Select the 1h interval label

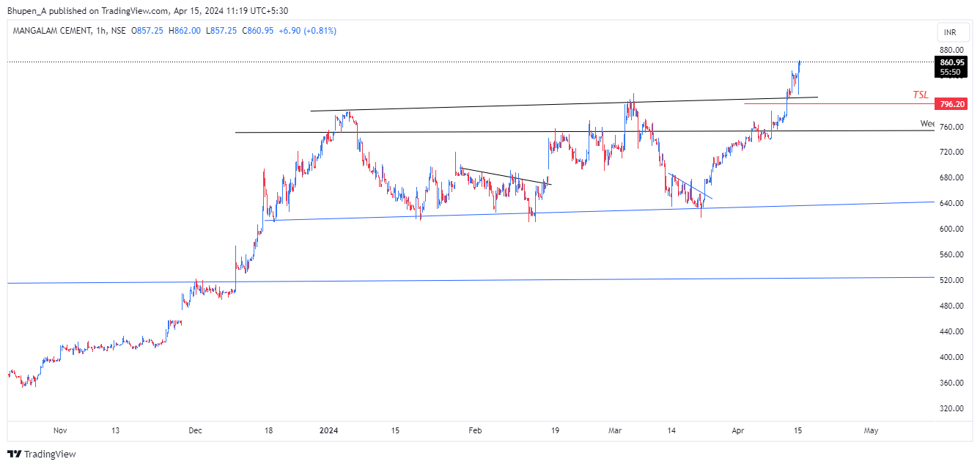click(x=99, y=31)
